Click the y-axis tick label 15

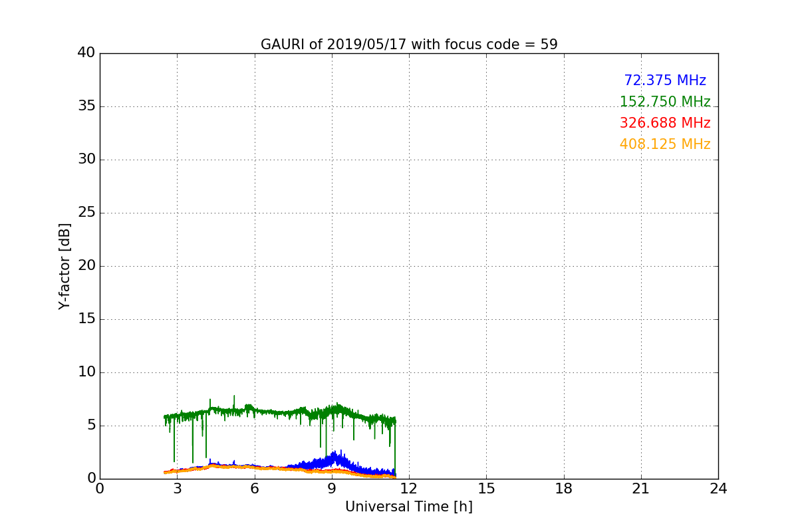(x=86, y=319)
